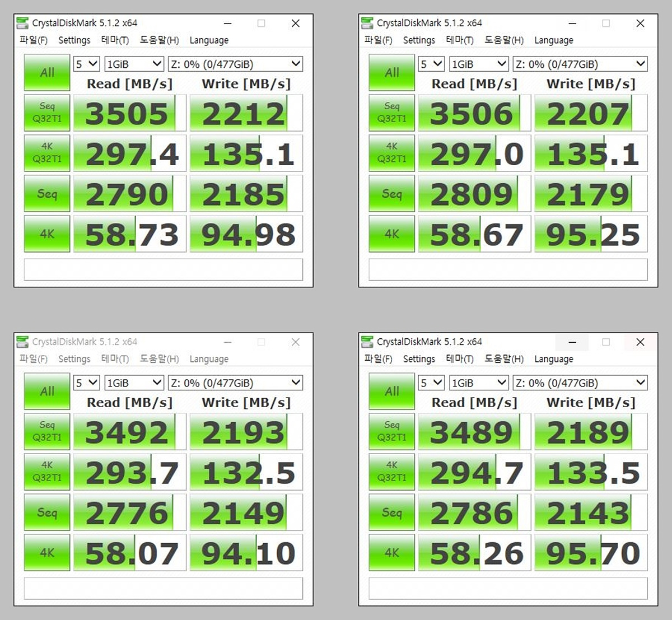672x620 pixels.
Task: Open 파일(F) menu in bottom-right window
Action: (379, 359)
